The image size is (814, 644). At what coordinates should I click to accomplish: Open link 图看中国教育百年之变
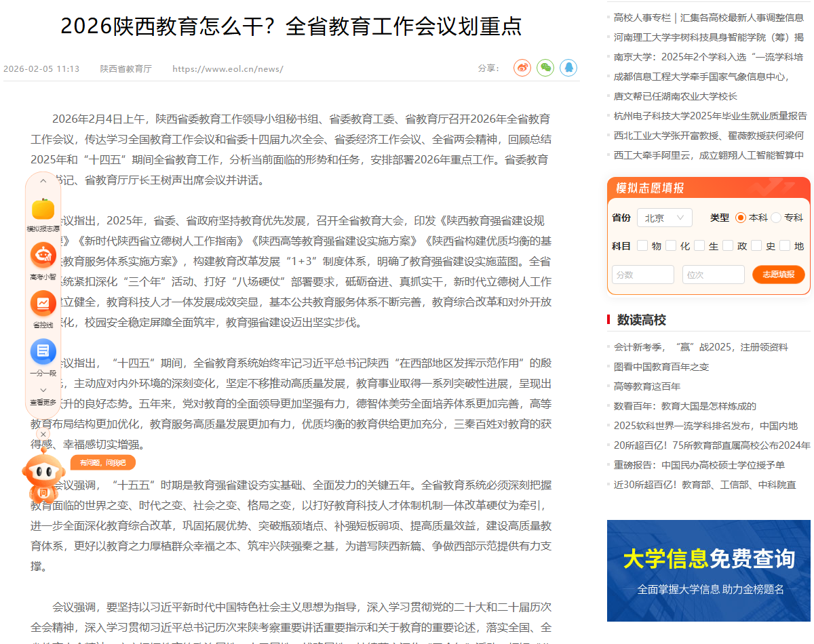(661, 367)
